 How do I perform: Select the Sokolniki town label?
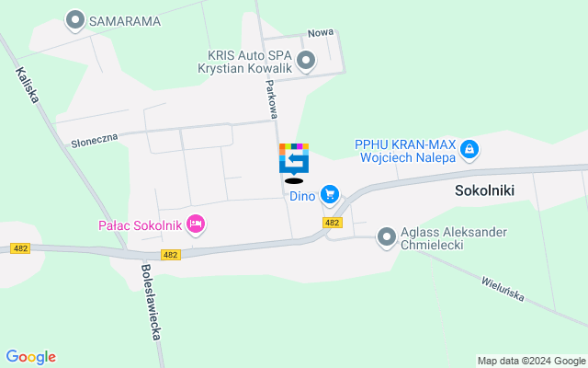pyautogui.click(x=484, y=190)
